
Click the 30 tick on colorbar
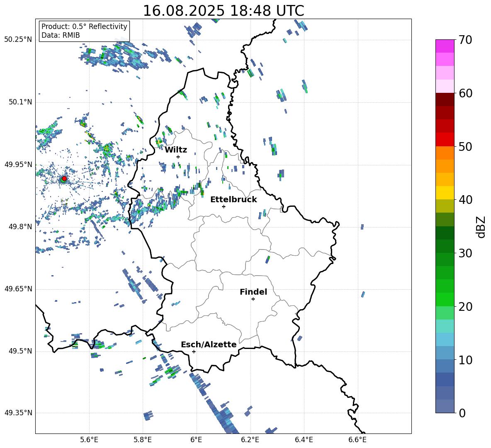(465, 253)
